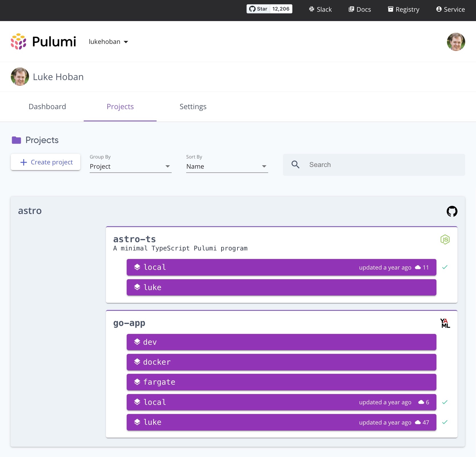Click cloud resource icon showing 6
Image resolution: width=476 pixels, height=457 pixels.
421,402
